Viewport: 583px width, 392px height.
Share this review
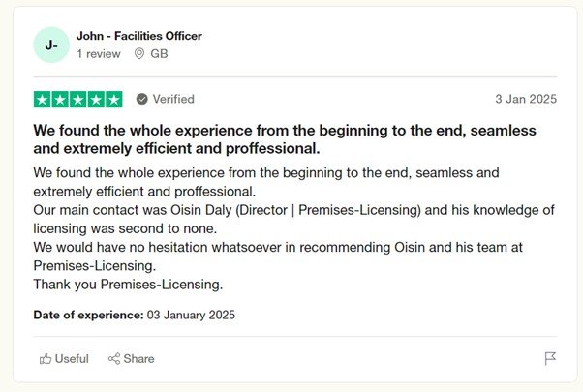(x=132, y=358)
